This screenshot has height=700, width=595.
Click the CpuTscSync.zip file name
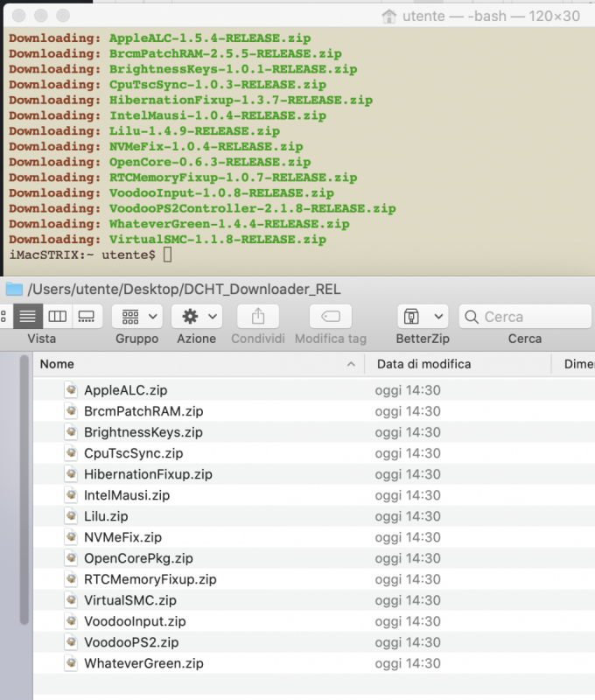134,453
